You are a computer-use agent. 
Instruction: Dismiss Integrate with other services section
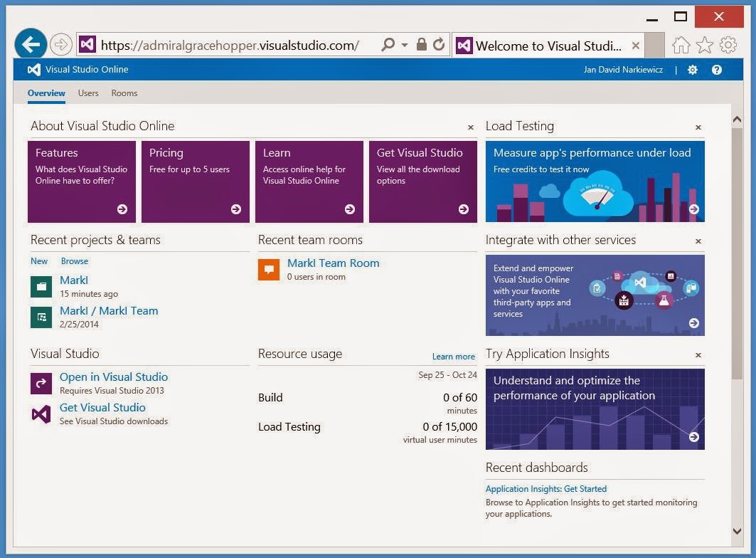[x=698, y=241]
